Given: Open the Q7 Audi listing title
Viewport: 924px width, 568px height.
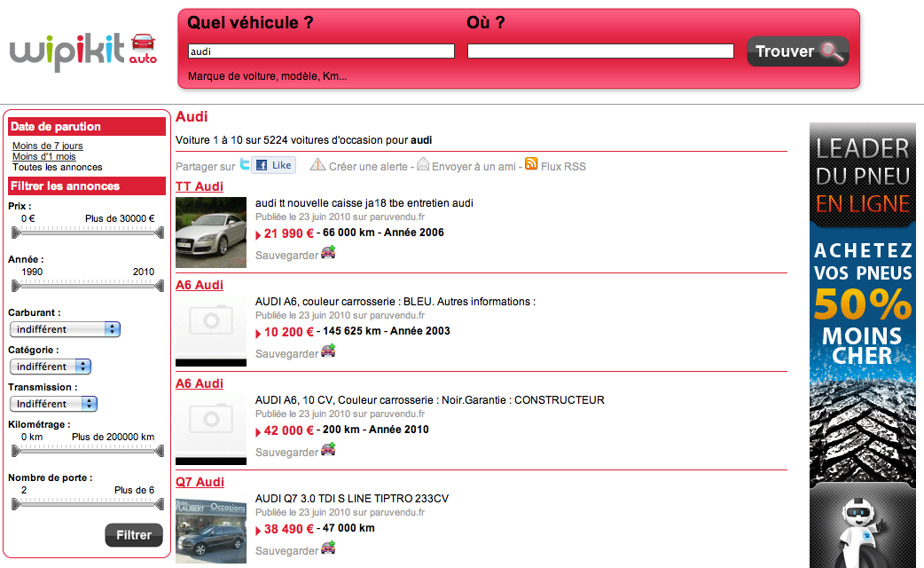Looking at the screenshot, I should tap(200, 482).
